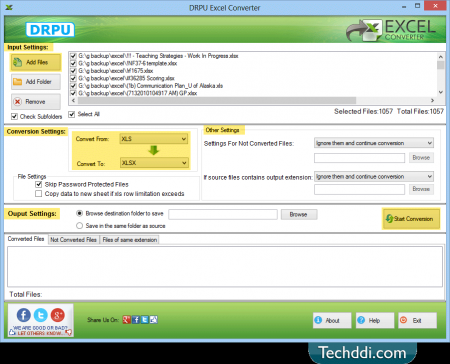Uncheck the Communication Plan U of Alaska checkbox
Viewport: 450px width, 364px height.
tap(73, 86)
